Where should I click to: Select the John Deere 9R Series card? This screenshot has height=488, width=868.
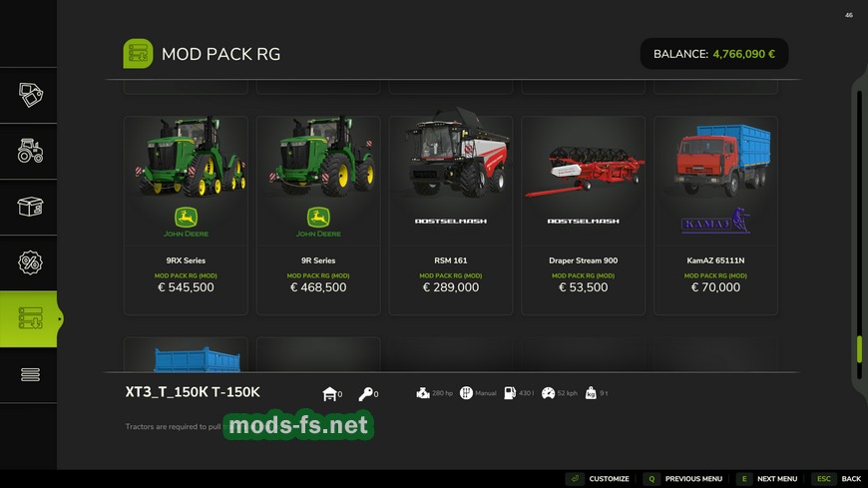(x=318, y=216)
